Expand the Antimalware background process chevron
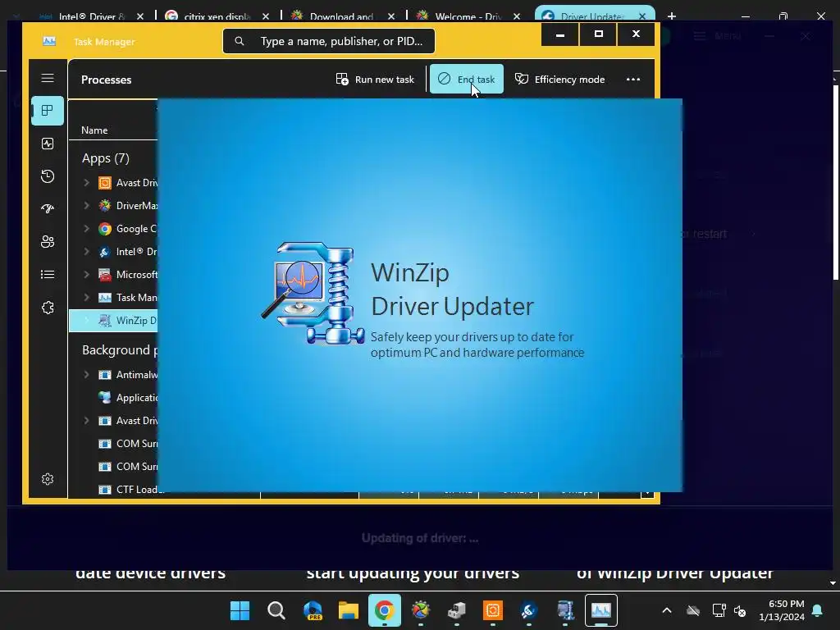This screenshot has width=840, height=630. pos(87,374)
